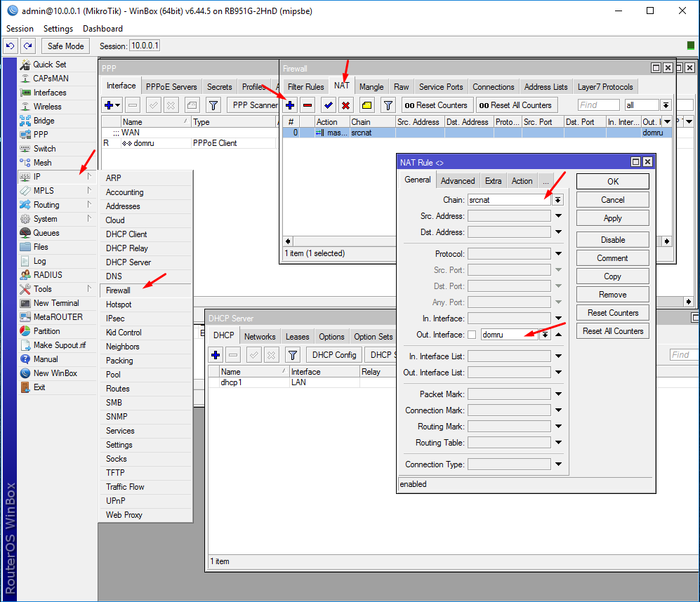Click filter funnel icon in PPP toolbar
The height and width of the screenshot is (602, 700).
click(213, 105)
